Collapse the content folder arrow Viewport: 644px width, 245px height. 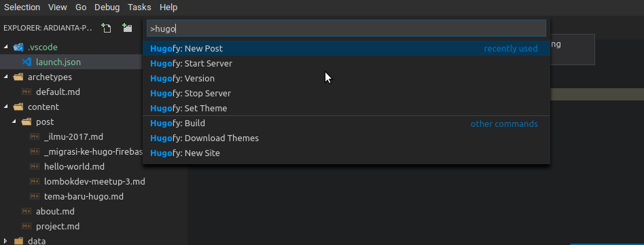tap(5, 107)
